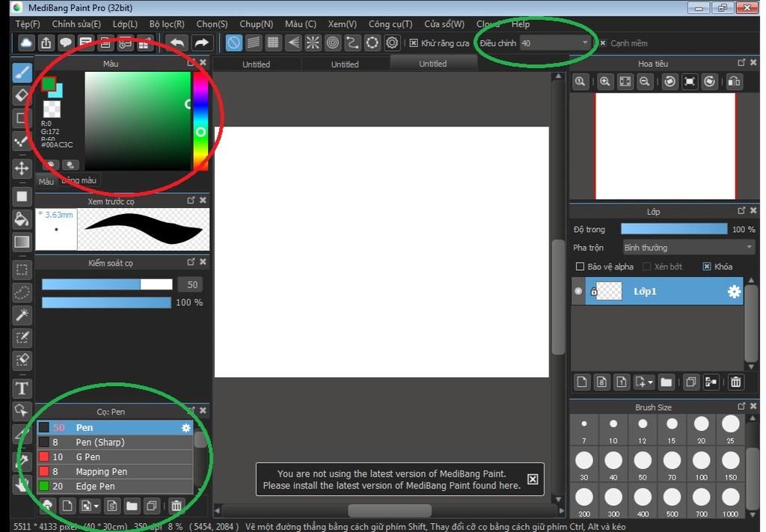The height and width of the screenshot is (532, 766).
Task: Toggle Khóa lock checkbox
Action: click(706, 266)
